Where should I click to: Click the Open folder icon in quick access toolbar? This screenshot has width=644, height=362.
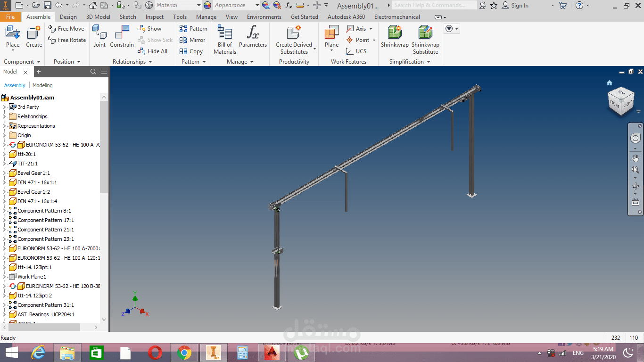point(37,6)
